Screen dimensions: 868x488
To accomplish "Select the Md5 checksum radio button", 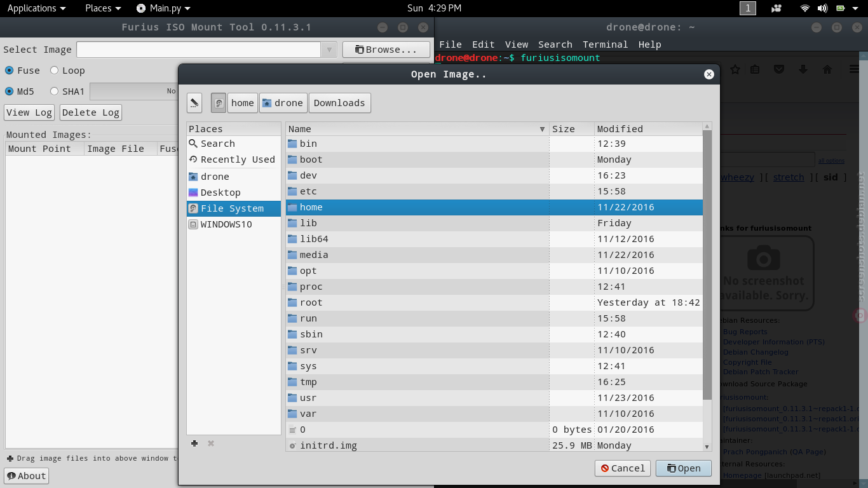I will [x=9, y=91].
